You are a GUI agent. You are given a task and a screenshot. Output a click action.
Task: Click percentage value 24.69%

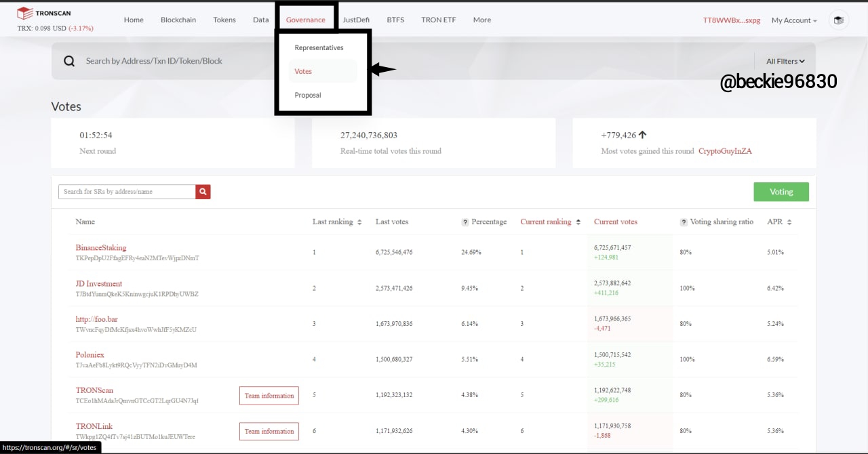[471, 252]
